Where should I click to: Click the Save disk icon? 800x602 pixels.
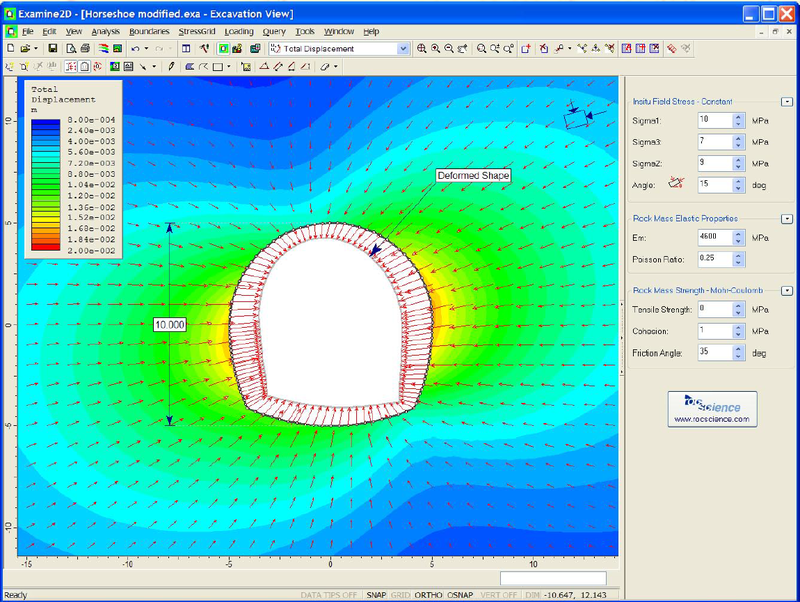click(x=52, y=48)
